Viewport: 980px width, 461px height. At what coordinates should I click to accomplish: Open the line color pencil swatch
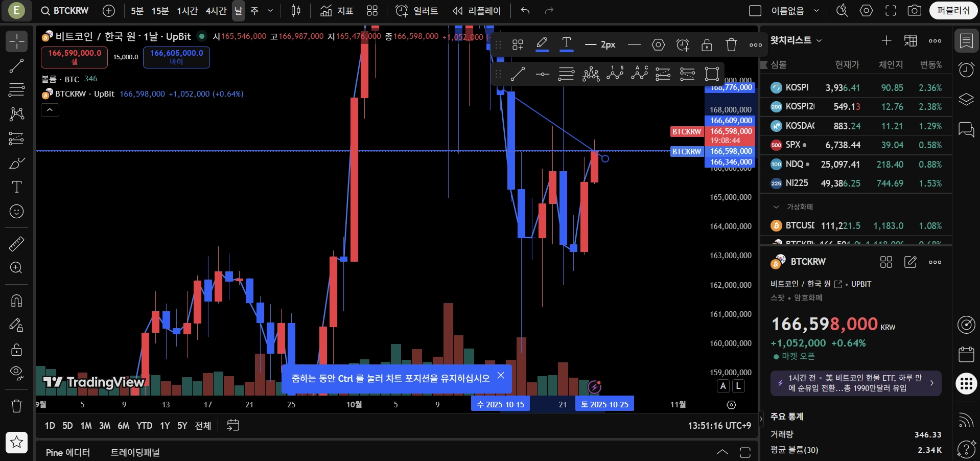542,44
